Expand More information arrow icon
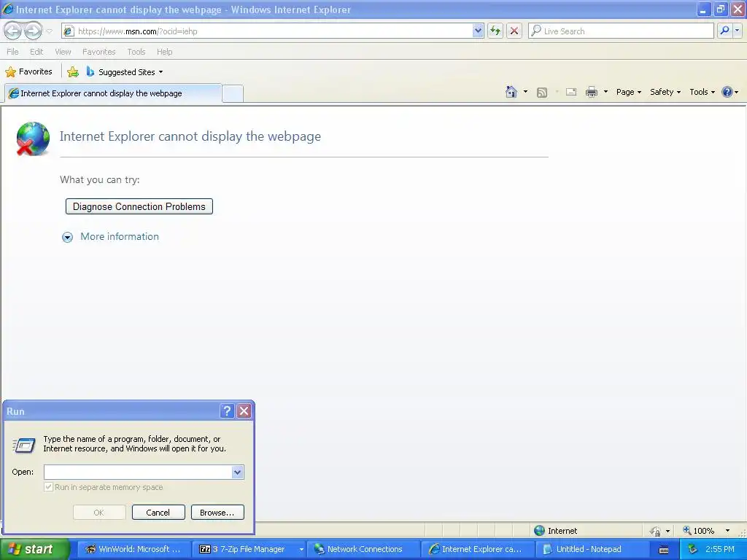The width and height of the screenshot is (747, 560). tap(68, 237)
